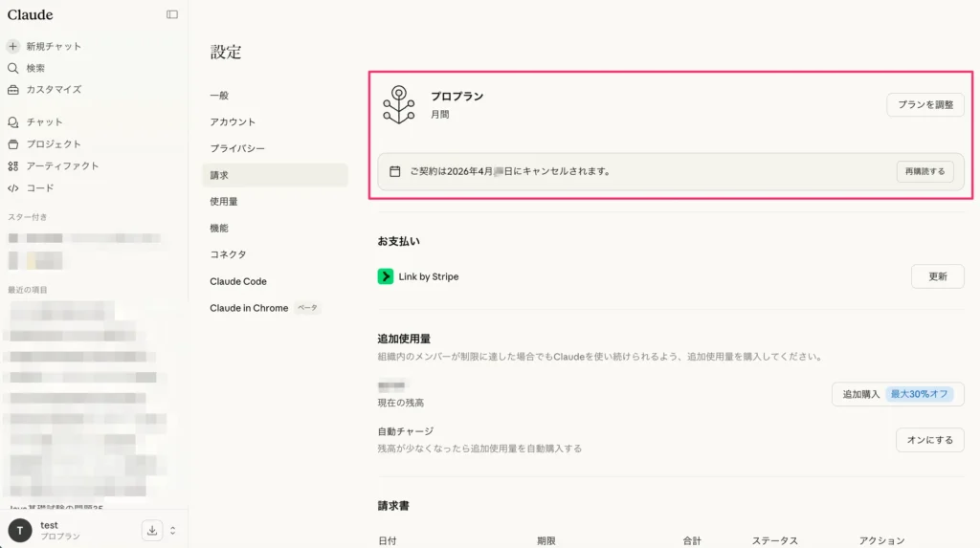Open the プライバシー settings tab

pos(237,148)
